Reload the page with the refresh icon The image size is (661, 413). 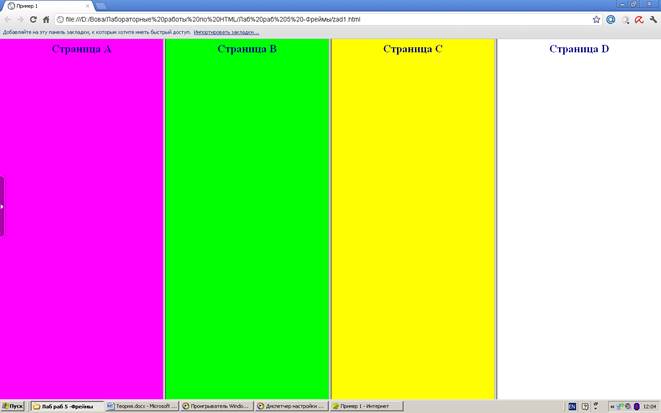tap(33, 19)
